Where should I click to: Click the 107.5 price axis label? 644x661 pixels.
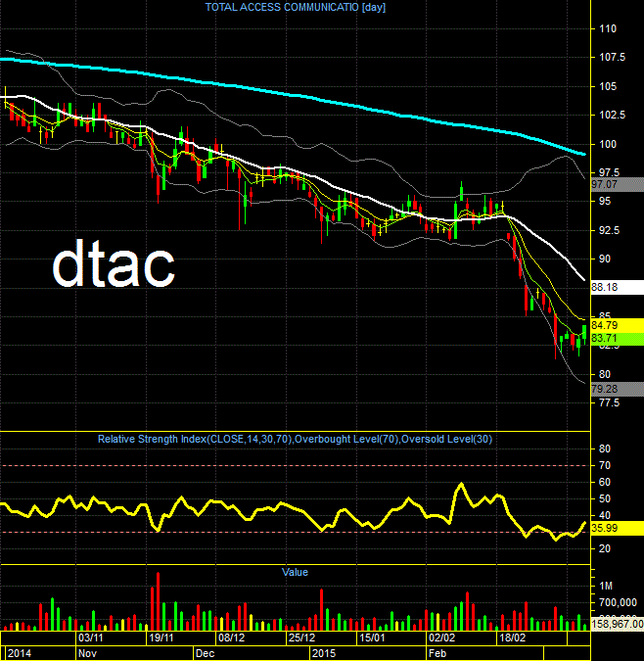pyautogui.click(x=613, y=58)
